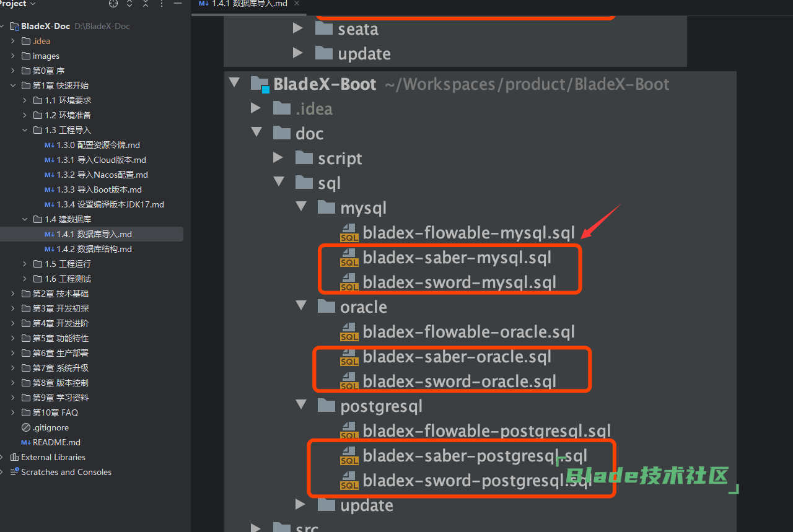The height and width of the screenshot is (532, 793).
Task: Click the Scratches and Consoles icon
Action: point(15,472)
